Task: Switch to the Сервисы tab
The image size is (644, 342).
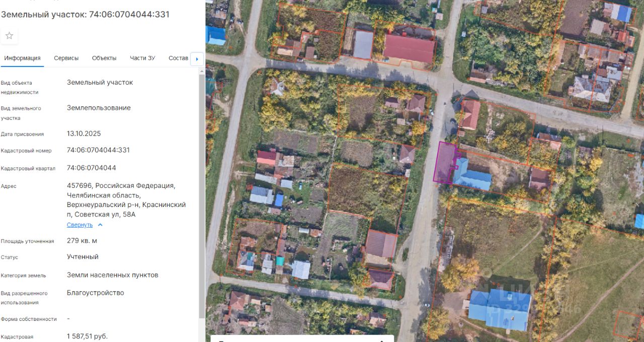Action: [x=66, y=58]
